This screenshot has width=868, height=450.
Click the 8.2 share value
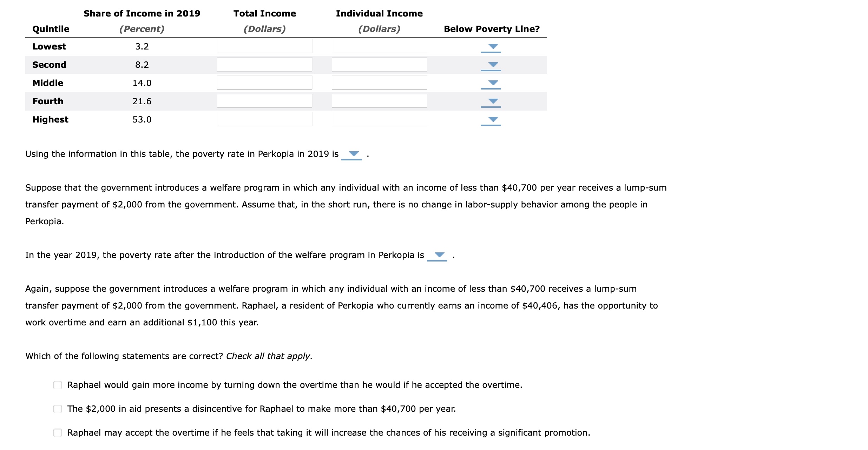pyautogui.click(x=142, y=65)
